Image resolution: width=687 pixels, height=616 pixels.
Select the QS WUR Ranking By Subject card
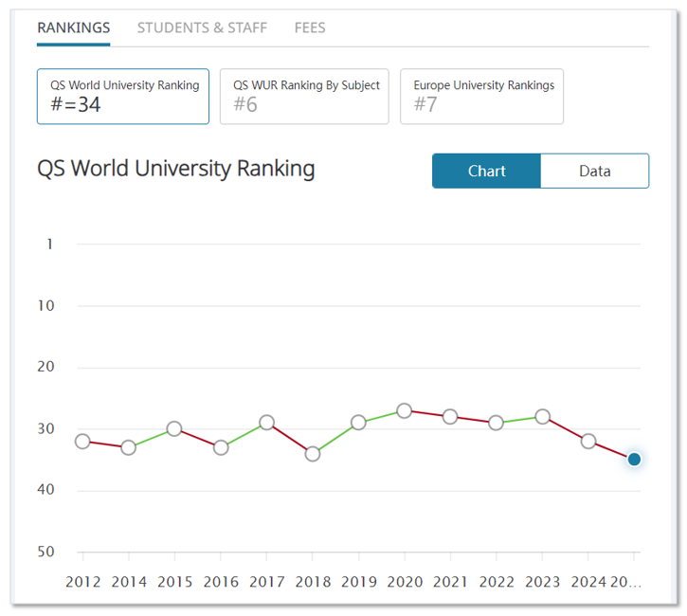(304, 97)
